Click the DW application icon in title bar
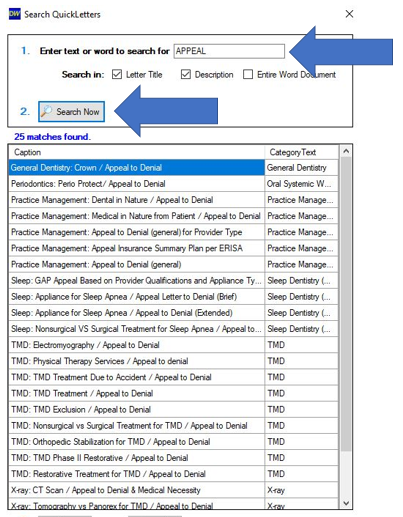 tap(14, 14)
